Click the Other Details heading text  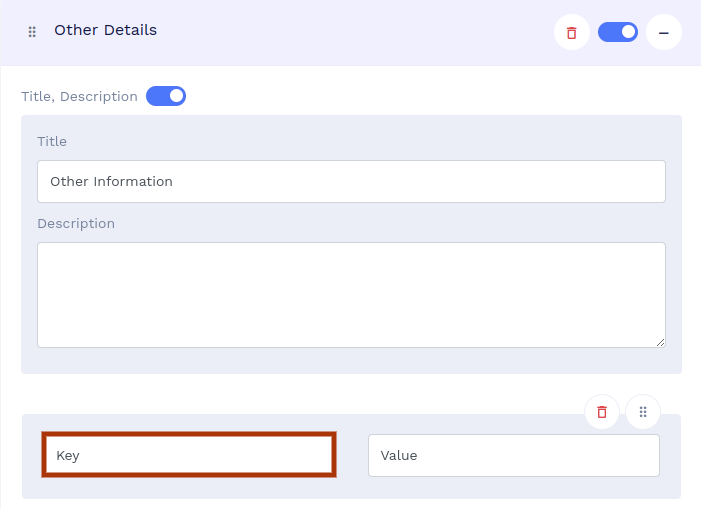105,30
